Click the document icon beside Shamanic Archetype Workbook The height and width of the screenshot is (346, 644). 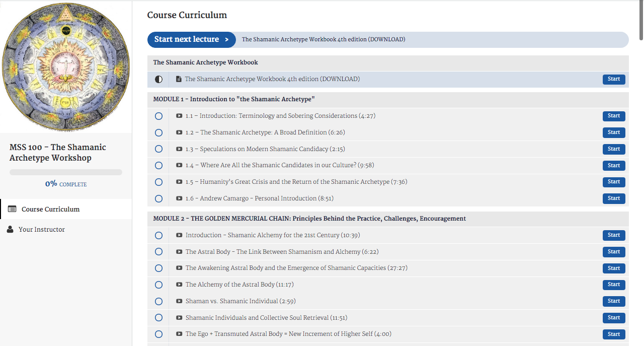(x=179, y=79)
